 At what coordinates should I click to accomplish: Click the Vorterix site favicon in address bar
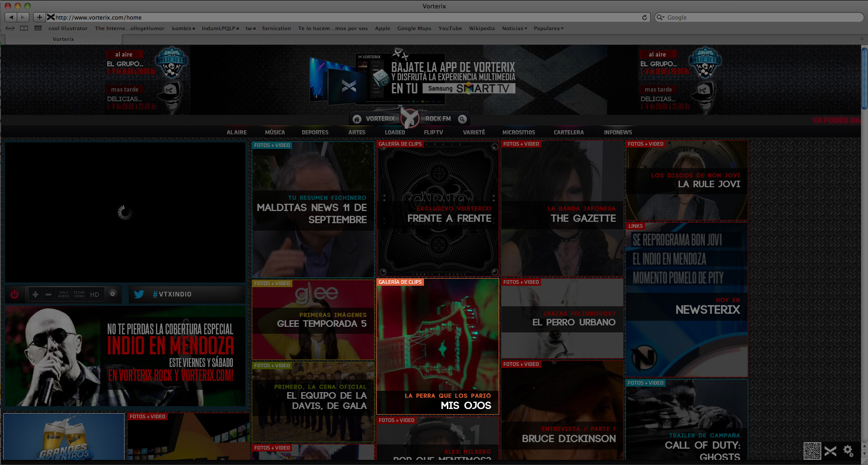(x=51, y=17)
